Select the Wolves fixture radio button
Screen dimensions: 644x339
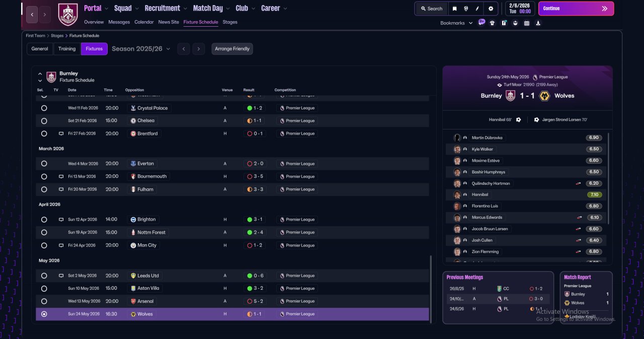tap(44, 314)
